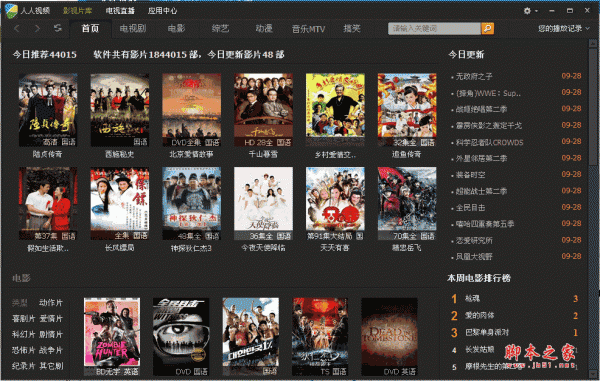Open rank 2 movie 爱的肉体

point(479,316)
